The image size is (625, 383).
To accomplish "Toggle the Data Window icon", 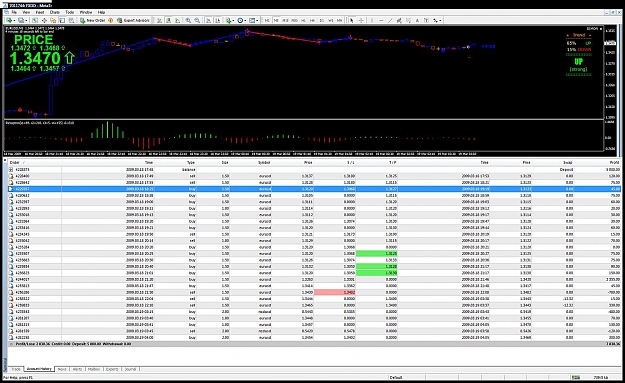I will click(x=44, y=20).
